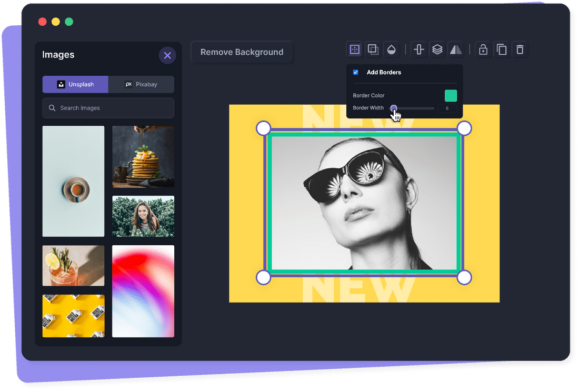
Task: Select the pancake stack thumbnail
Action: (x=143, y=157)
